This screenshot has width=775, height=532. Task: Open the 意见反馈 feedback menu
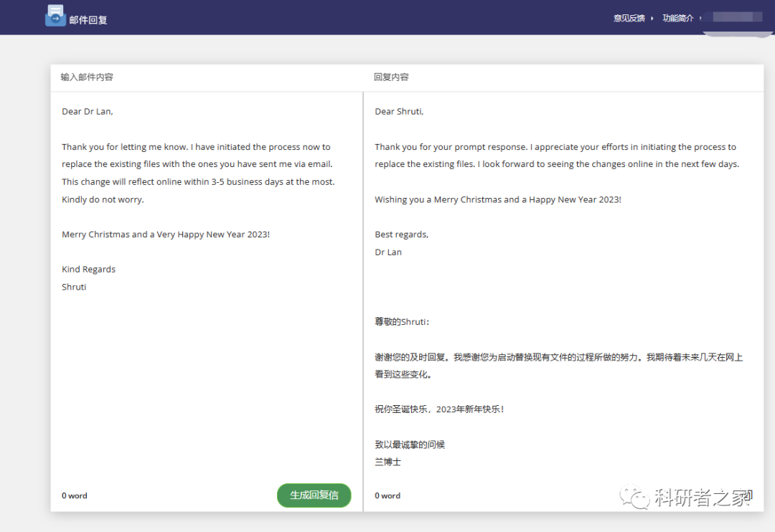pos(629,18)
